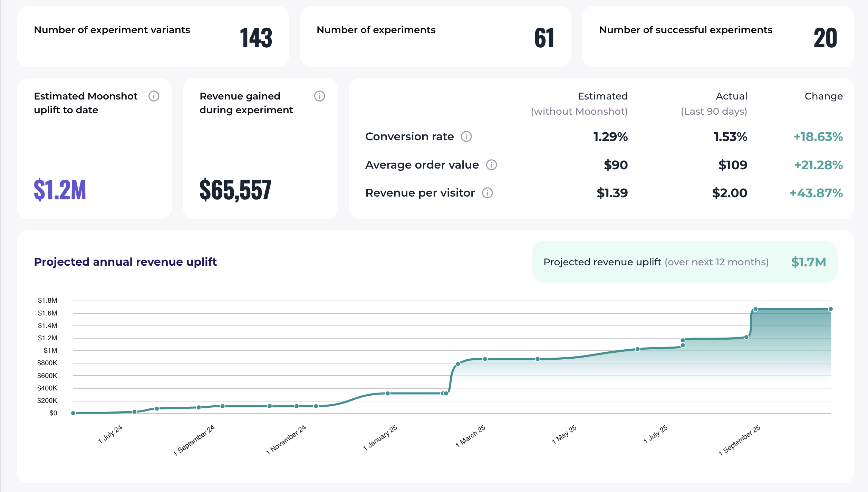Click the Revenue per visitor info icon

coord(487,193)
